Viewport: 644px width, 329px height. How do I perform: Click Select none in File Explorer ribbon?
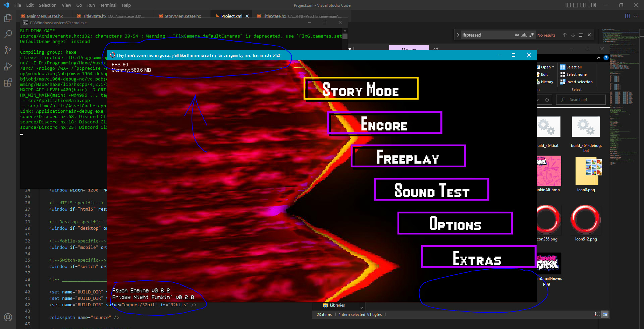[x=573, y=74]
